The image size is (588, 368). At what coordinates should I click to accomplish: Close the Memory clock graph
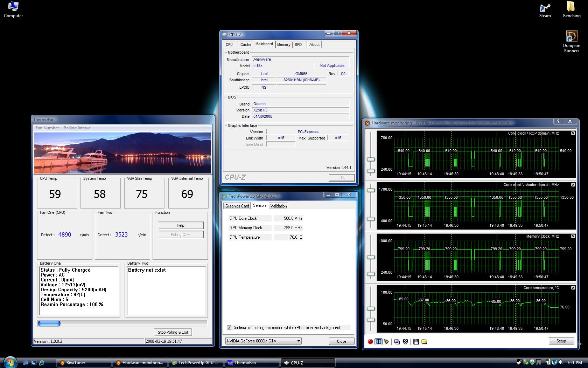[x=573, y=236]
